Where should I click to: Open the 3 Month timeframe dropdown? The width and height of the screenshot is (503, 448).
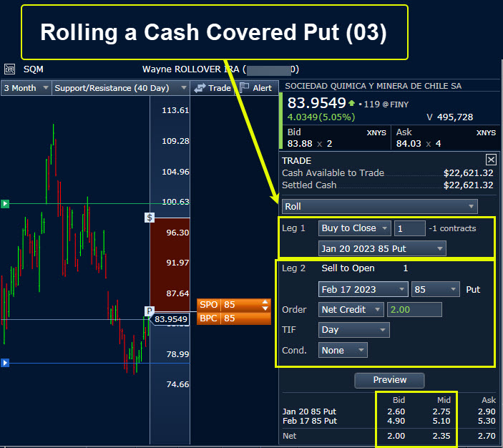26,88
